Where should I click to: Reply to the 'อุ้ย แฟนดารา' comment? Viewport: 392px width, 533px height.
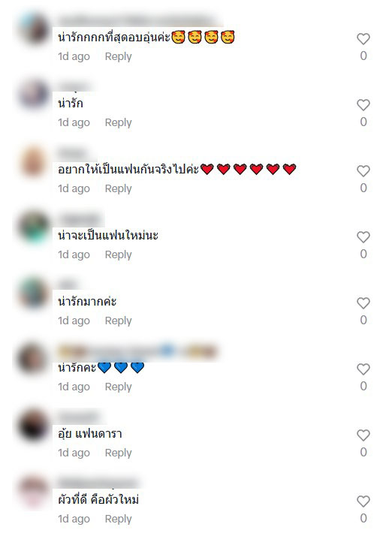[118, 453]
